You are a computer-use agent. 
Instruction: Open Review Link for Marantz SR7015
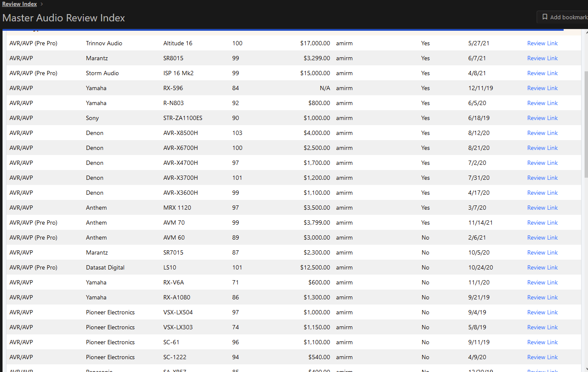[x=542, y=252]
